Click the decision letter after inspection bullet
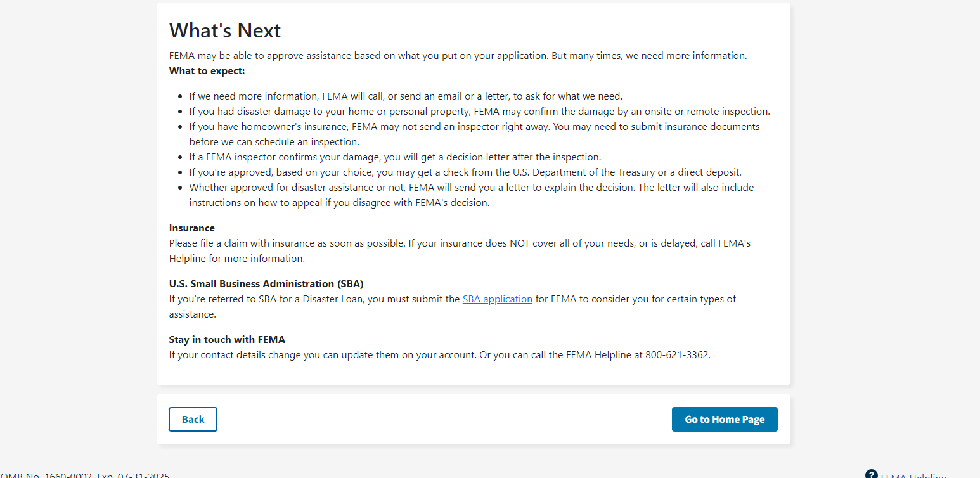The height and width of the screenshot is (478, 980). 395,157
